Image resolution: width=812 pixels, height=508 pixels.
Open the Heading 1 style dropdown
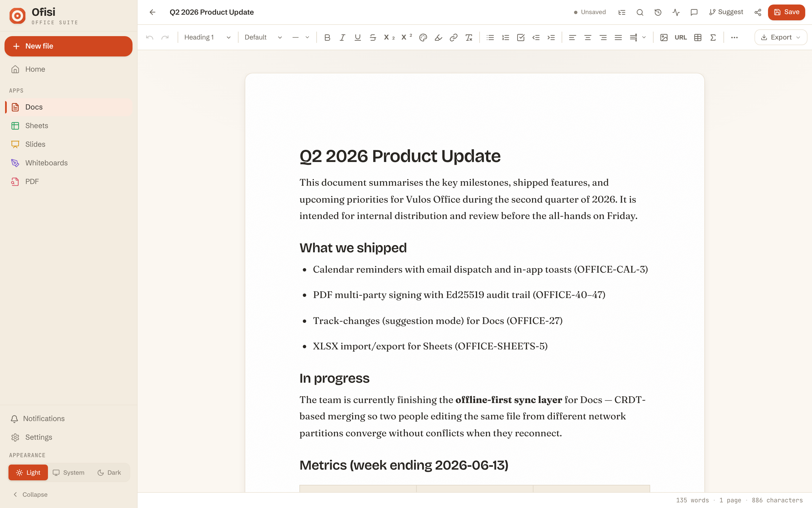tap(207, 37)
